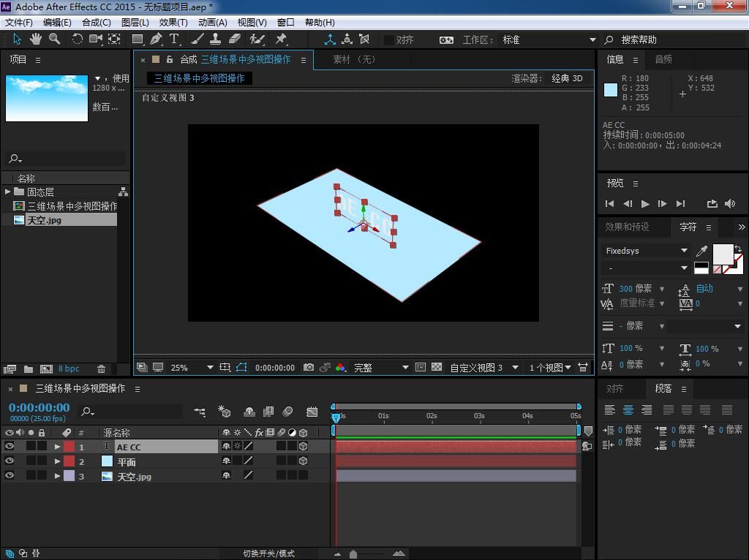This screenshot has width=749, height=560.
Task: Expand the 固态层 folder
Action: point(7,192)
